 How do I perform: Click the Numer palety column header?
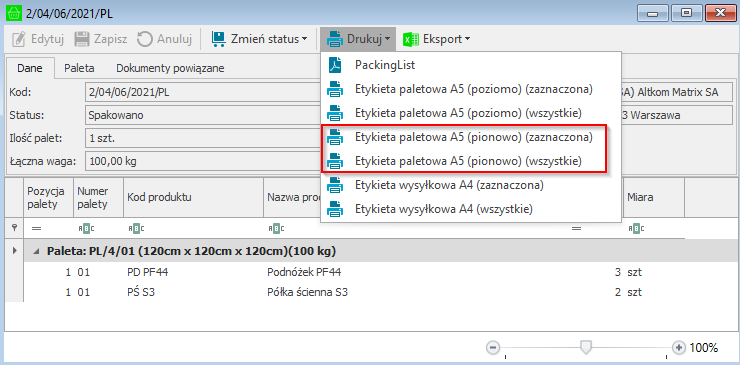pos(98,197)
